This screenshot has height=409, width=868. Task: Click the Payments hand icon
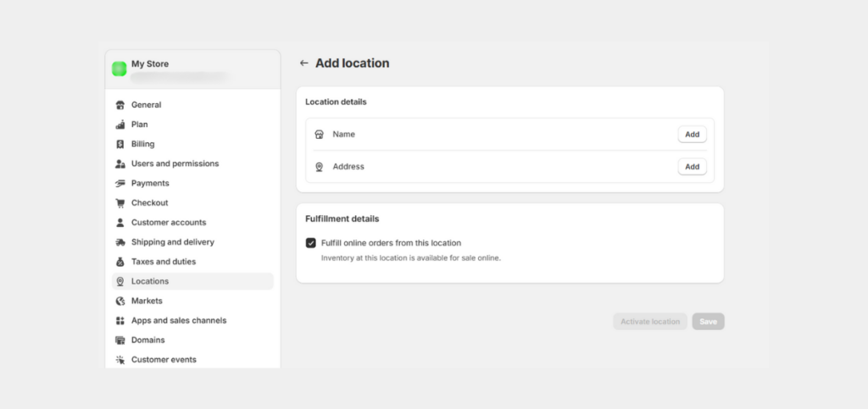pyautogui.click(x=120, y=184)
